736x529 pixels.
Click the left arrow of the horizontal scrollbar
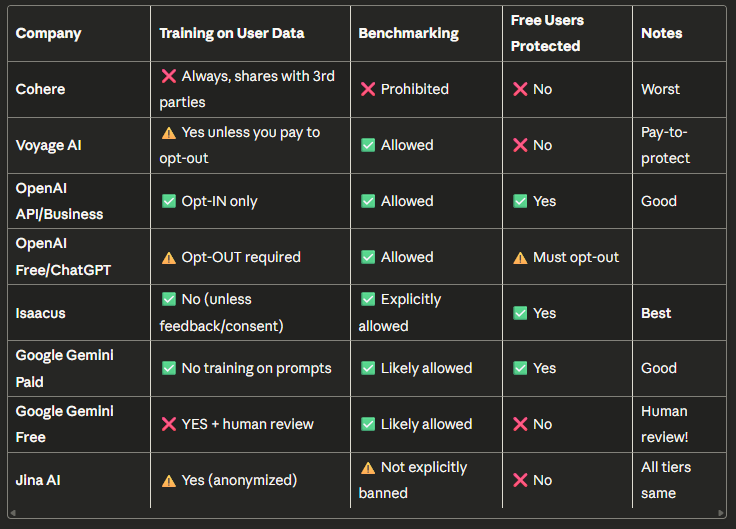click(13, 513)
